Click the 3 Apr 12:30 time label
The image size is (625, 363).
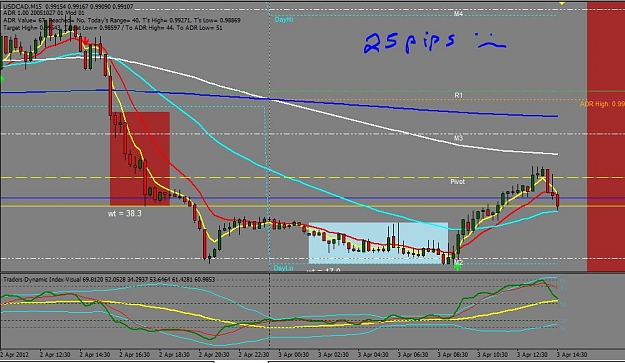[532, 355]
